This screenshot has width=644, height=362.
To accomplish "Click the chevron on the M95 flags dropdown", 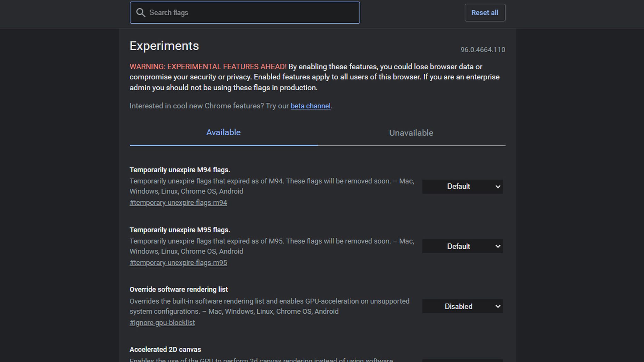I will [497, 246].
